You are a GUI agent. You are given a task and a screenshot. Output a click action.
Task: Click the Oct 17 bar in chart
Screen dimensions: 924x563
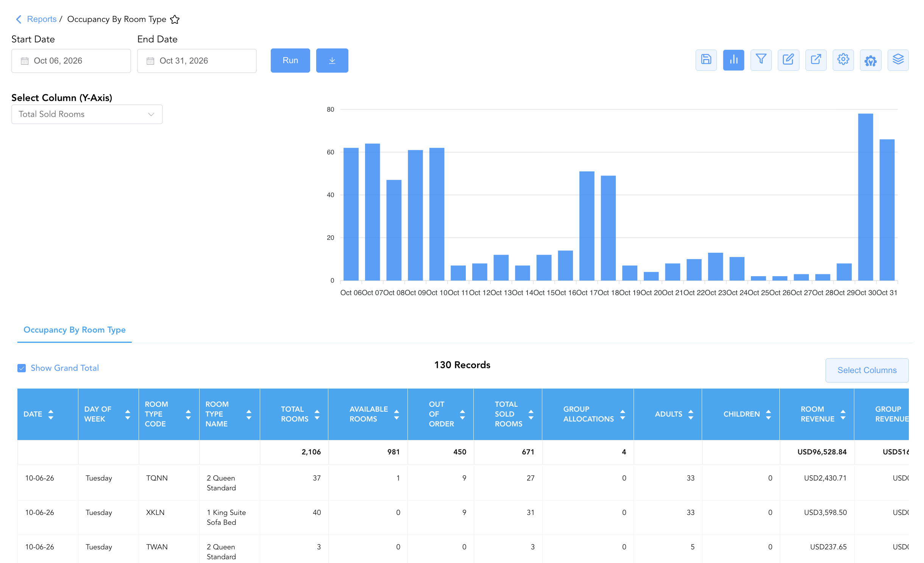pos(587,226)
